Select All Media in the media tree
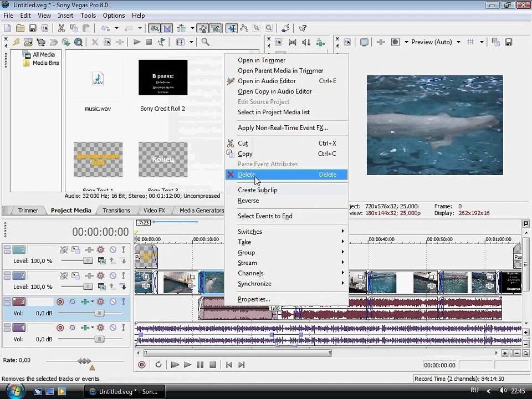The height and width of the screenshot is (399, 532). (x=39, y=54)
